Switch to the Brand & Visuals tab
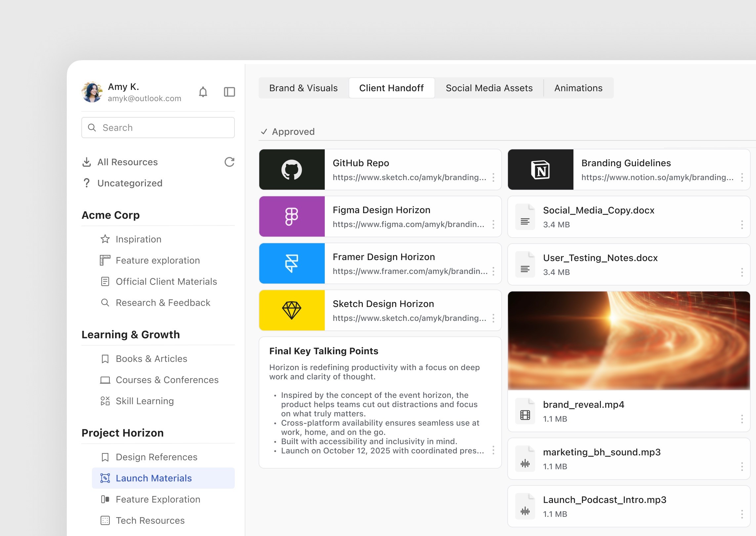This screenshot has width=756, height=536. coord(303,88)
